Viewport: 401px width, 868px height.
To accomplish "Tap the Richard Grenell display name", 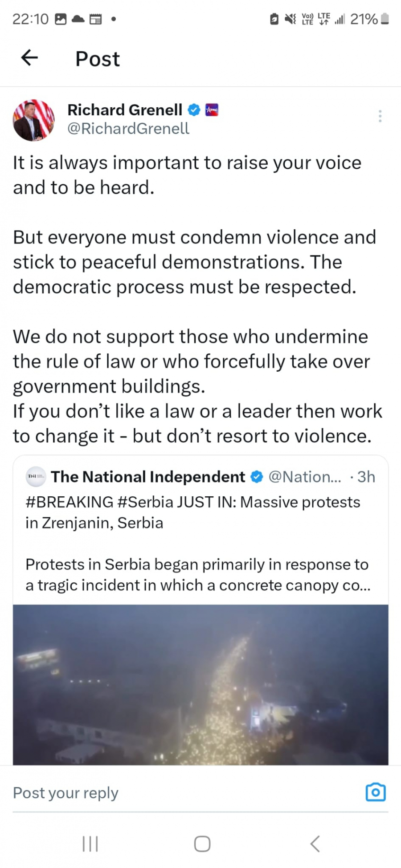I will coord(125,110).
